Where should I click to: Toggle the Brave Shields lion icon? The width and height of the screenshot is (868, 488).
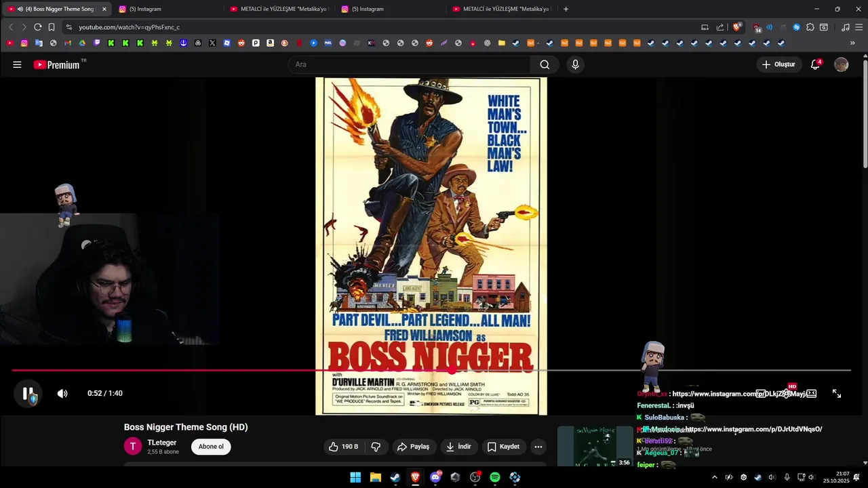point(737,27)
